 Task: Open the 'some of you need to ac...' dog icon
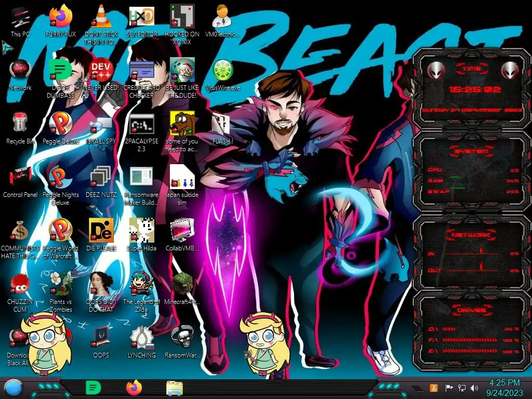click(x=182, y=132)
